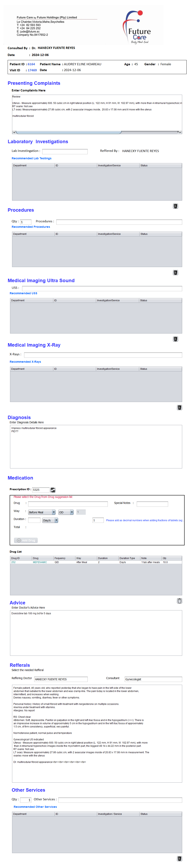This screenshot has width=187, height=868.
Task: Expand the OD frequency dropdown
Action: pyautogui.click(x=66, y=512)
